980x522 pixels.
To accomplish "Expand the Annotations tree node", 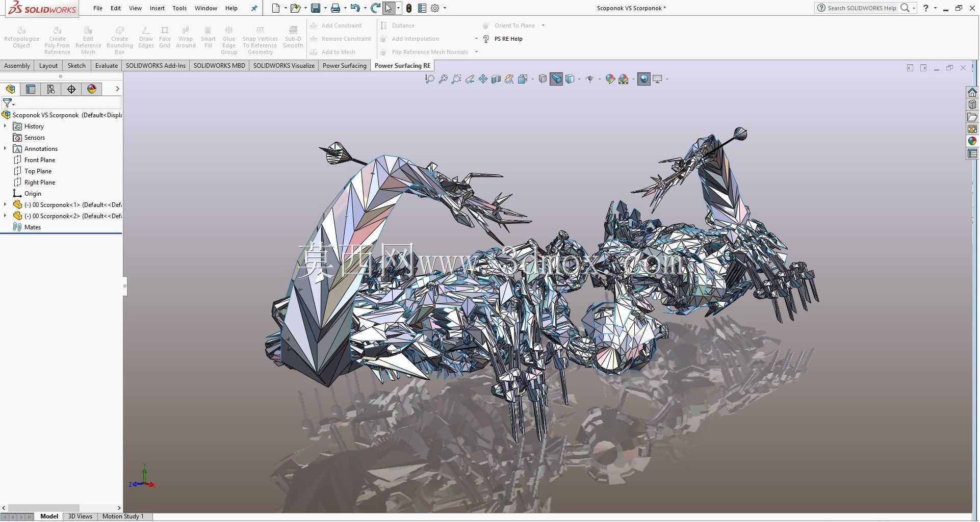I will click(5, 148).
